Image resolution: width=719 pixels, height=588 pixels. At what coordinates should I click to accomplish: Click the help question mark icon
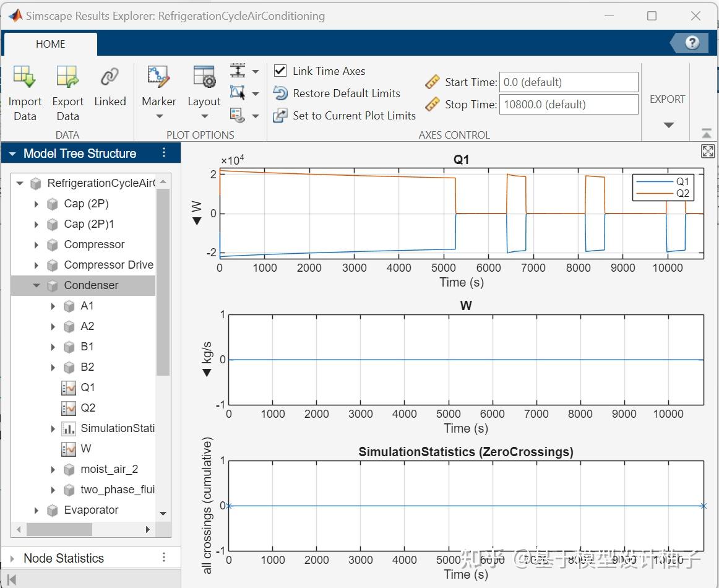coord(692,43)
